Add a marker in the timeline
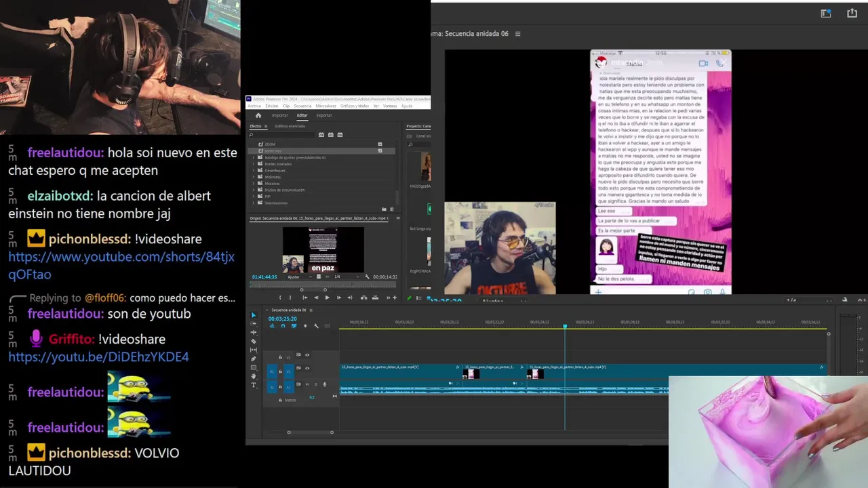Image resolution: width=868 pixels, height=488 pixels. pyautogui.click(x=305, y=326)
